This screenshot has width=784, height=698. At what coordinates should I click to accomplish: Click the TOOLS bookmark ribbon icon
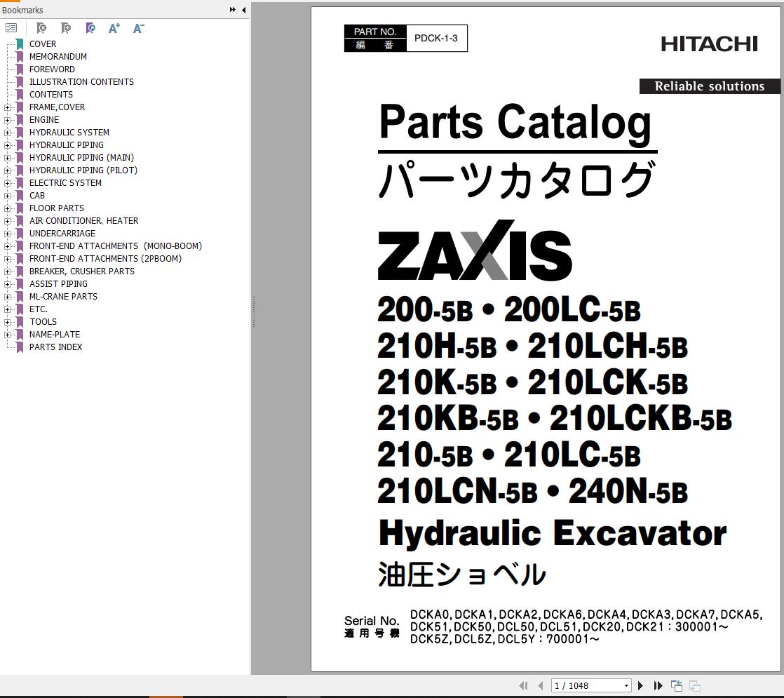20,322
